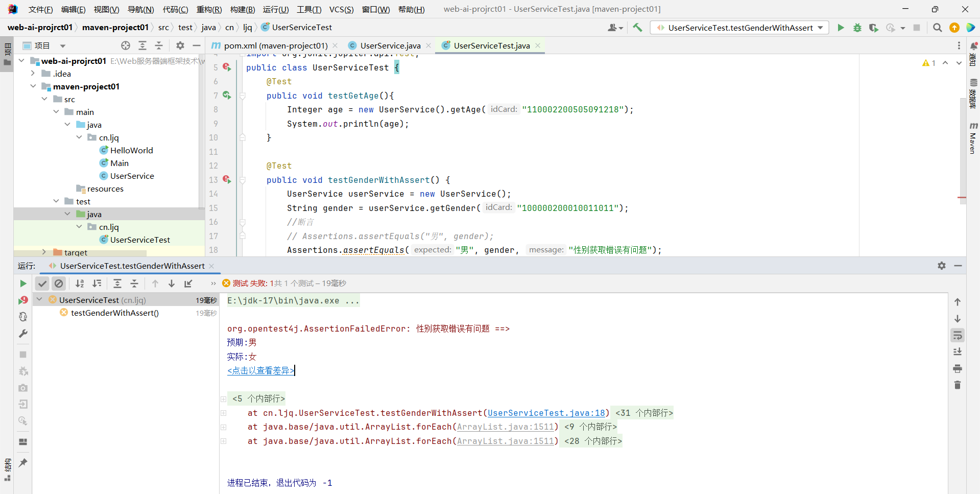Collapse the test folder node
Image resolution: width=980 pixels, height=494 pixels.
coord(56,201)
